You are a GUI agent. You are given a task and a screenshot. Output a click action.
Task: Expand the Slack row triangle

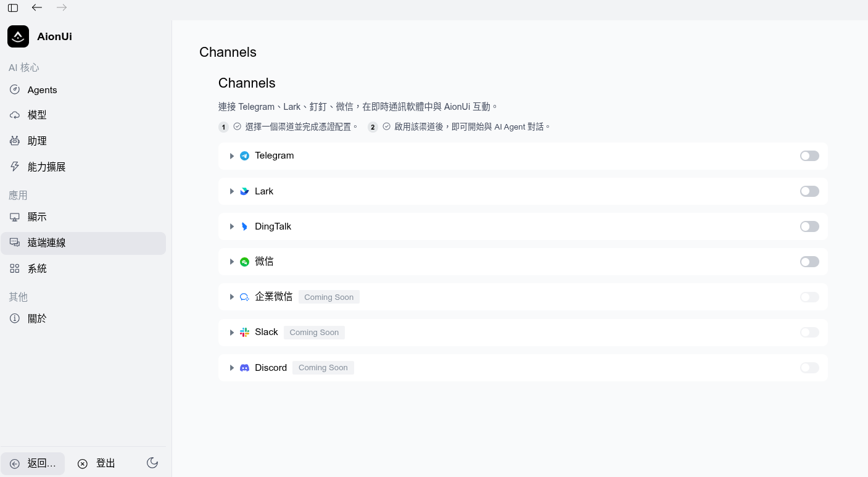(x=232, y=333)
